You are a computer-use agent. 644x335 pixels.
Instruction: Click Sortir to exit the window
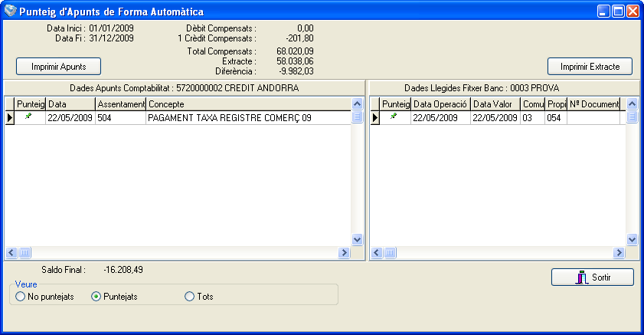593,278
